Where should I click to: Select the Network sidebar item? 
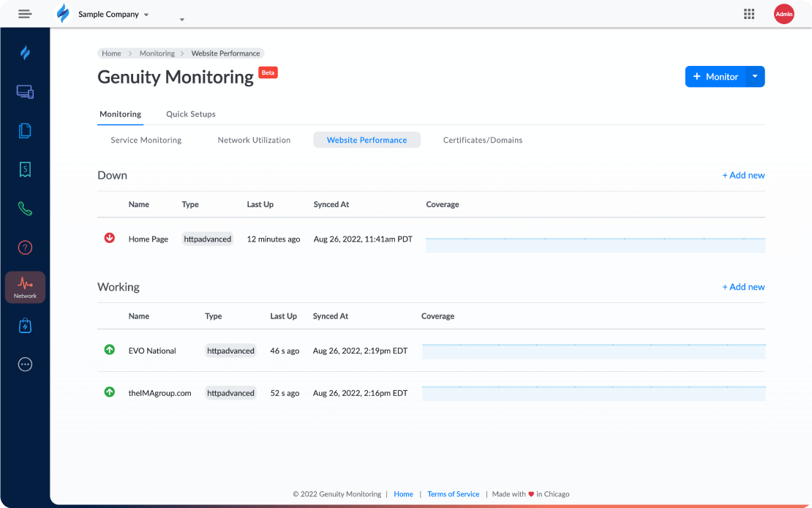click(25, 287)
